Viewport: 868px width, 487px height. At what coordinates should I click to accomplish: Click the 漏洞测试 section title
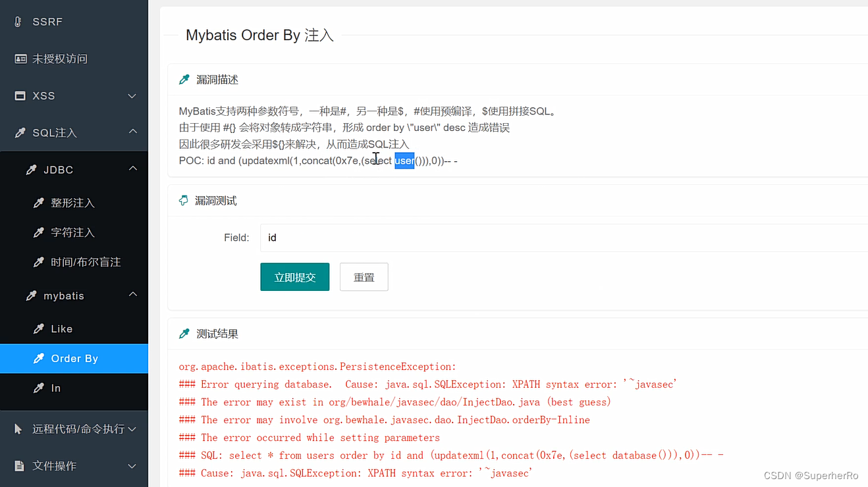pos(216,201)
